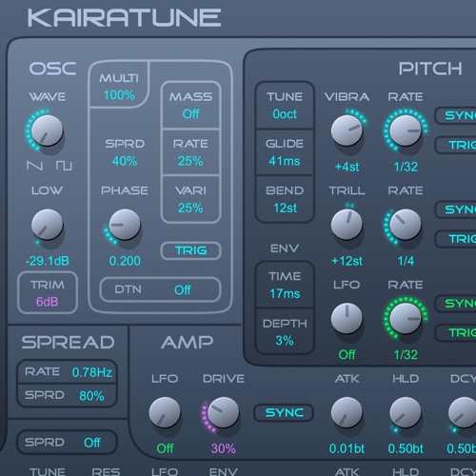Click the pink 30% drive value
This screenshot has width=476, height=476.
coord(223,448)
